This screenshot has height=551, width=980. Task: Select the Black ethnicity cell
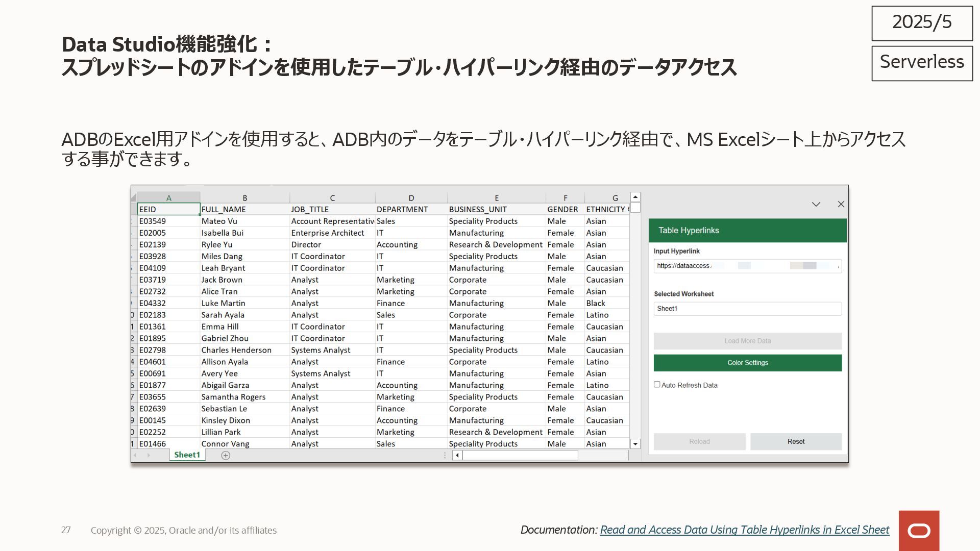click(607, 303)
